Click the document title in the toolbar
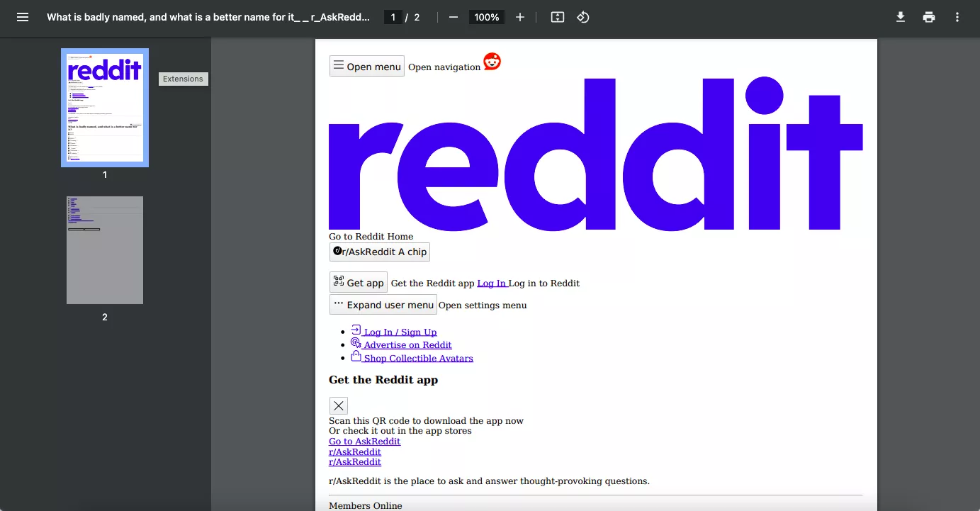The width and height of the screenshot is (980, 511). coord(208,17)
